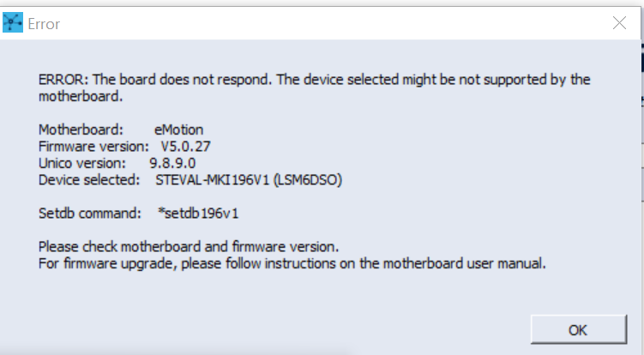Click the OK button
This screenshot has height=355, width=644.
[x=577, y=329]
